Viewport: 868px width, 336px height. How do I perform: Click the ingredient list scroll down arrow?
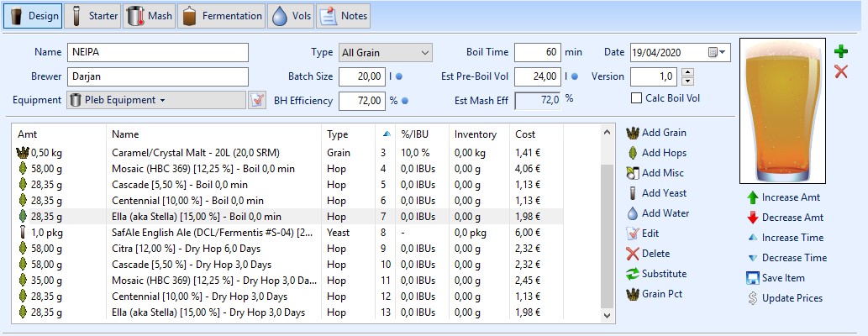608,316
